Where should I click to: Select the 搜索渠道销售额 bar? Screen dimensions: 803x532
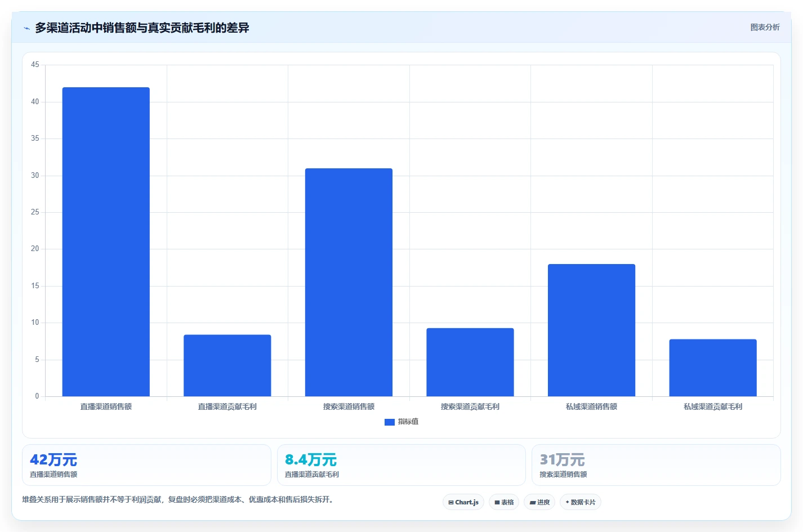point(349,282)
